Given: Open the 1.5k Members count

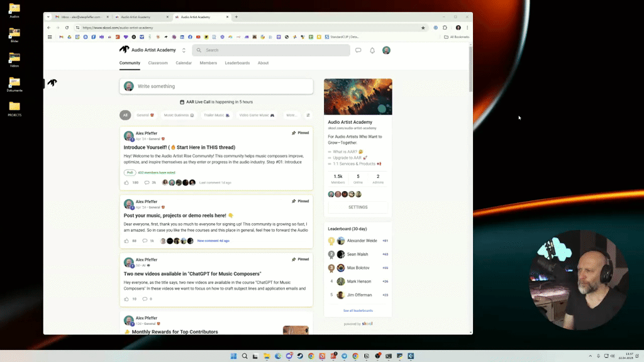Looking at the screenshot, I should (338, 179).
